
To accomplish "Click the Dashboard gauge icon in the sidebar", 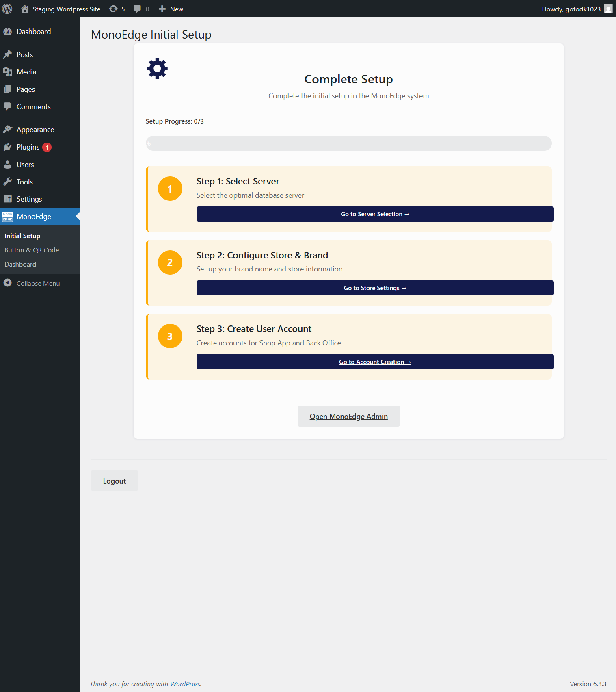I will tap(8, 32).
